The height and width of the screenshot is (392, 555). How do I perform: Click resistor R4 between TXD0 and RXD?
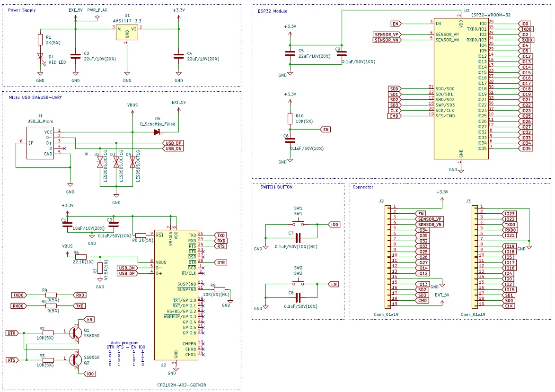[x=51, y=295]
